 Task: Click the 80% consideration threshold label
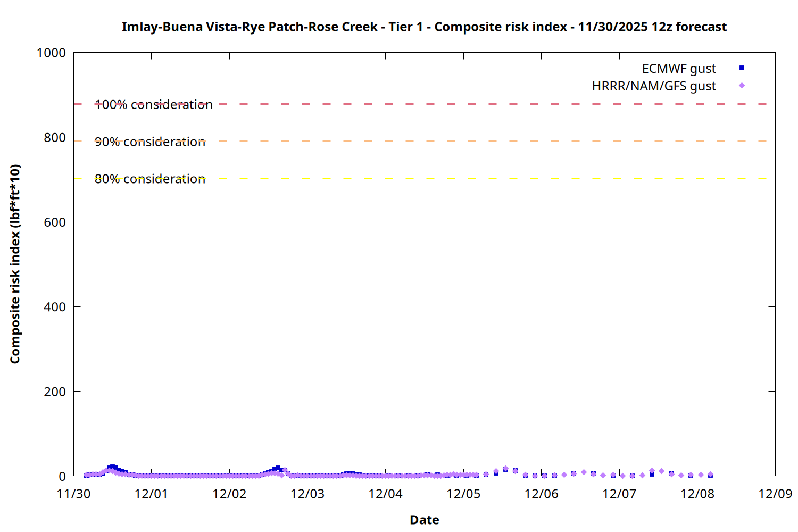pyautogui.click(x=150, y=179)
